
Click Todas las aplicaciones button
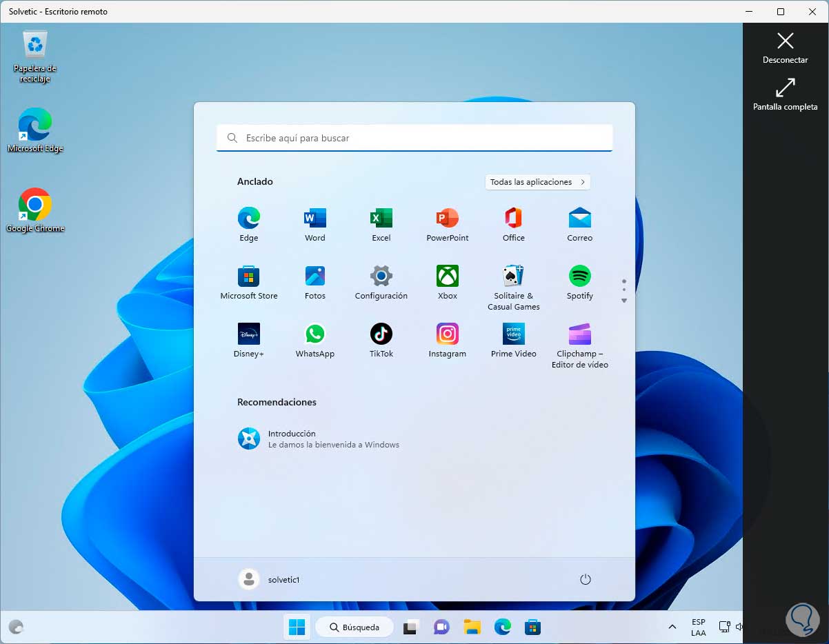(538, 182)
